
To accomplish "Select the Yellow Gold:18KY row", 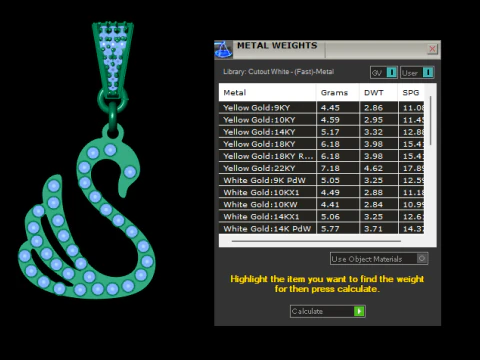I will pos(322,144).
